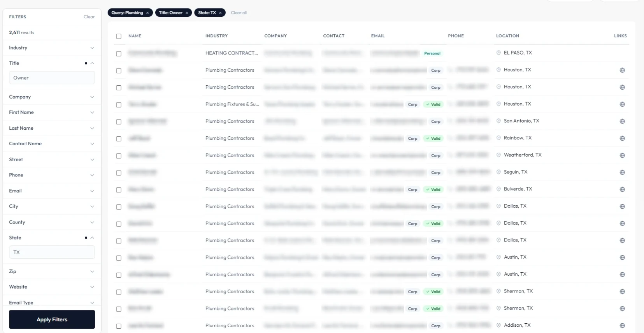Expand the Last Name filter

point(52,128)
